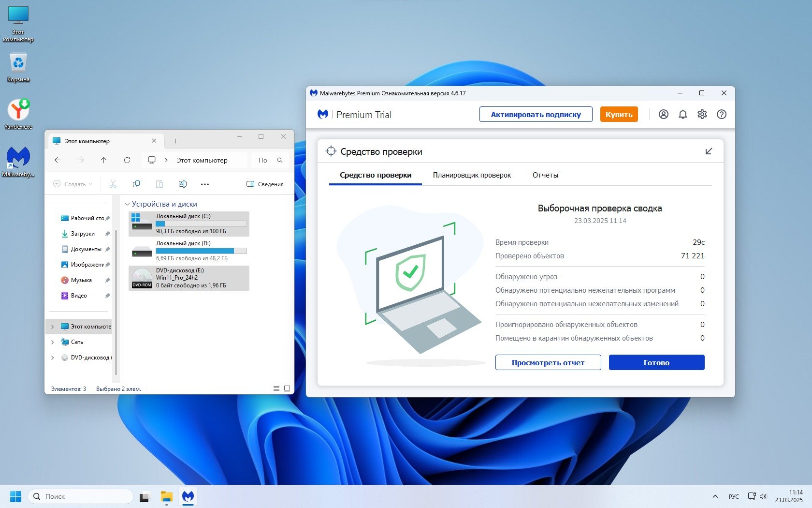Show hidden tray icons chevron
Viewport: 812px width, 508px height.
[715, 496]
